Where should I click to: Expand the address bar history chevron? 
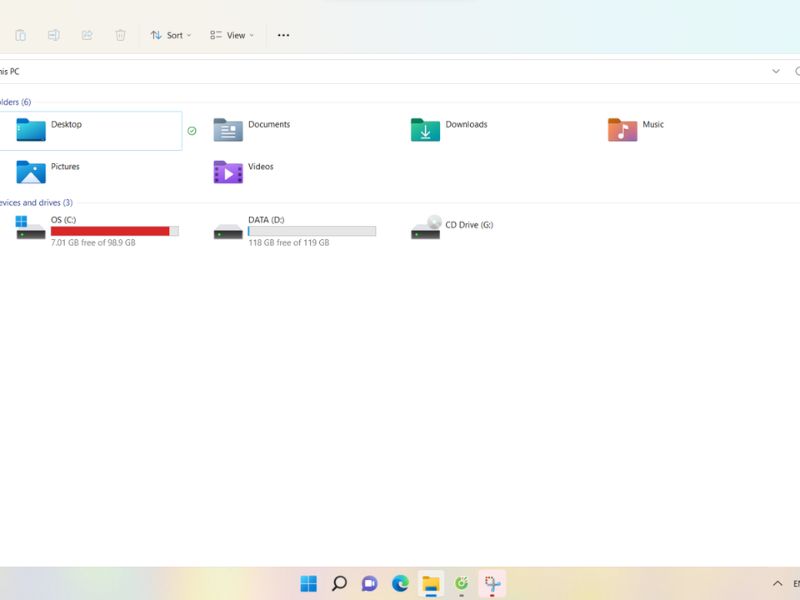tap(776, 71)
